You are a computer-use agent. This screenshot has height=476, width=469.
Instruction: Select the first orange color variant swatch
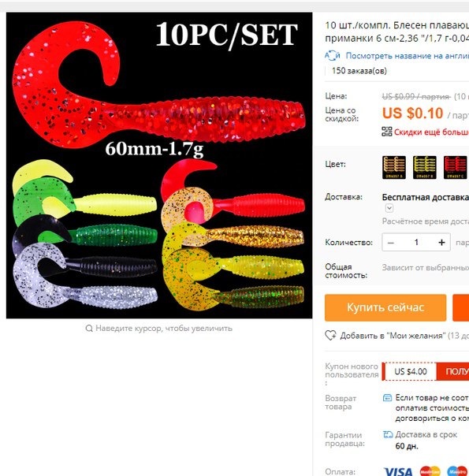(x=394, y=167)
